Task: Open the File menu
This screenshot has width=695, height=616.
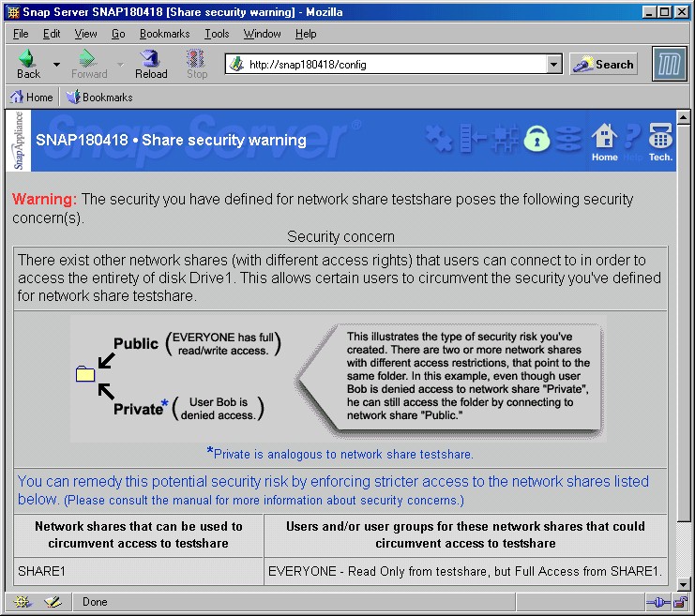Action: pyautogui.click(x=21, y=34)
